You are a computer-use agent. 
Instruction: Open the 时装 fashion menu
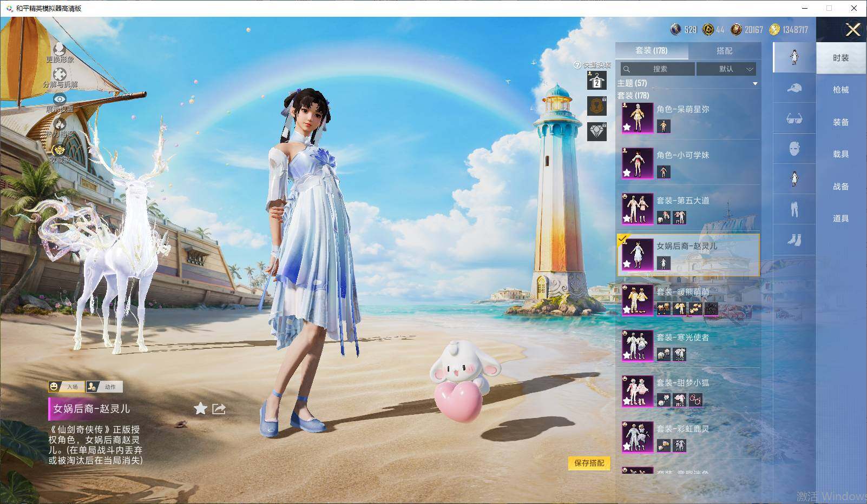[x=841, y=58]
